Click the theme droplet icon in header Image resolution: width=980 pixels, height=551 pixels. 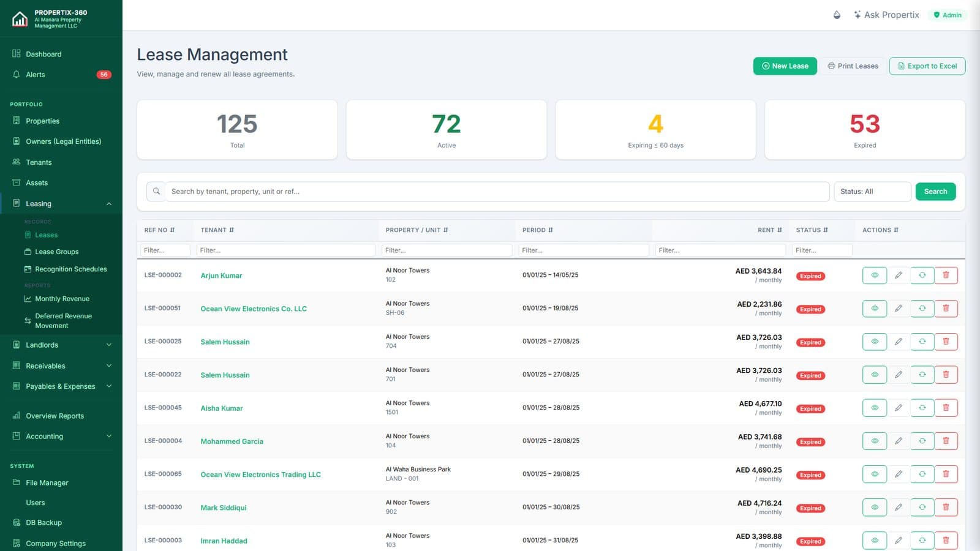pyautogui.click(x=837, y=15)
